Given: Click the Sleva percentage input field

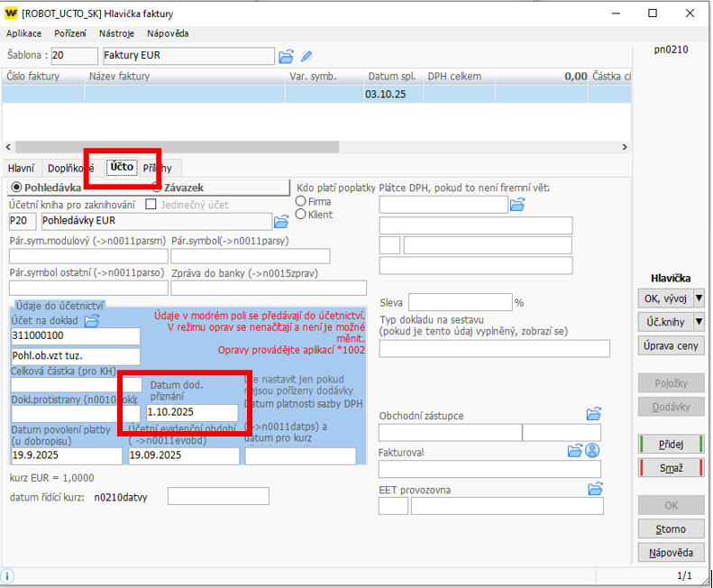Looking at the screenshot, I should (x=460, y=302).
